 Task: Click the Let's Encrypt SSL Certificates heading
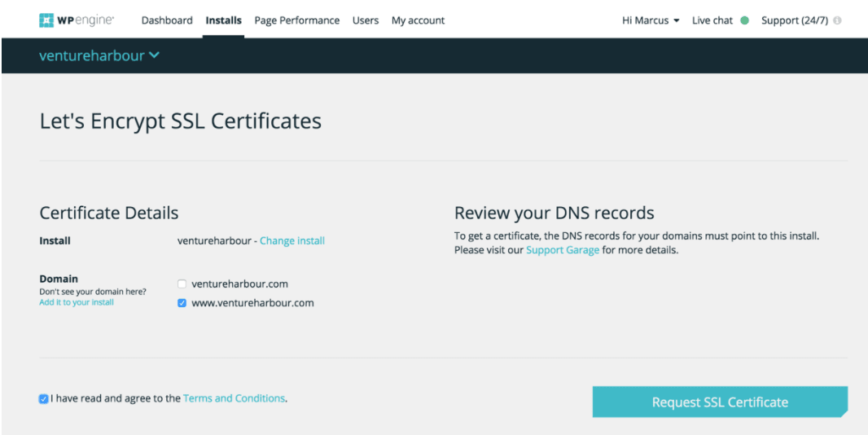coord(181,121)
